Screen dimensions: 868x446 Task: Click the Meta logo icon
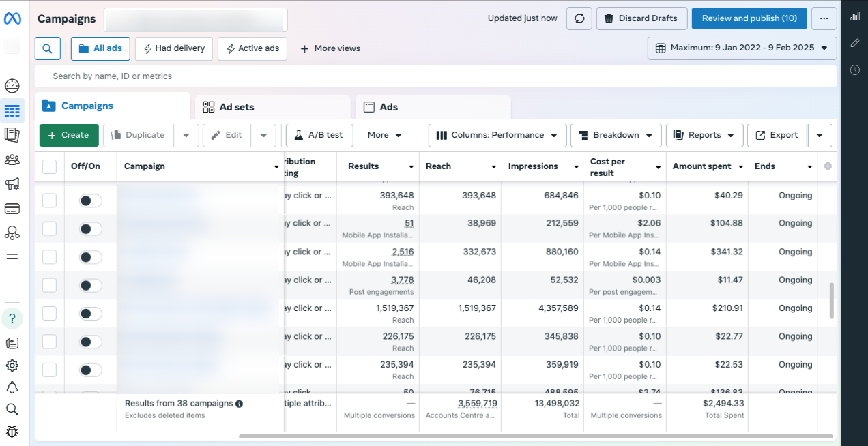coord(12,19)
